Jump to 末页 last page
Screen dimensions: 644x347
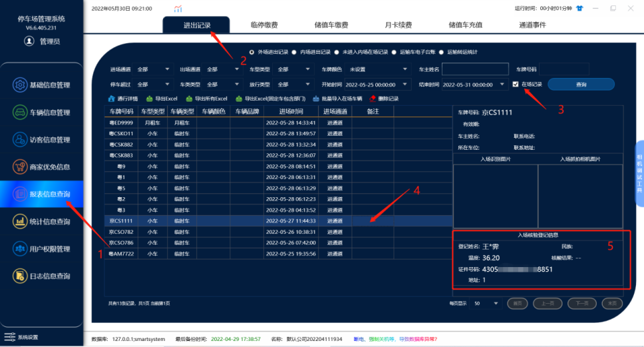click(x=612, y=304)
